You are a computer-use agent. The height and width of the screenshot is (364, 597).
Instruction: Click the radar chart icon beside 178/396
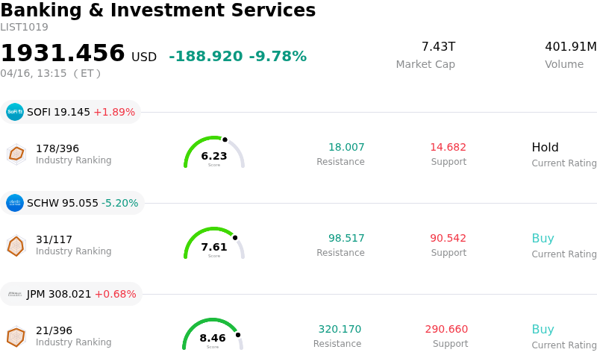(16, 154)
